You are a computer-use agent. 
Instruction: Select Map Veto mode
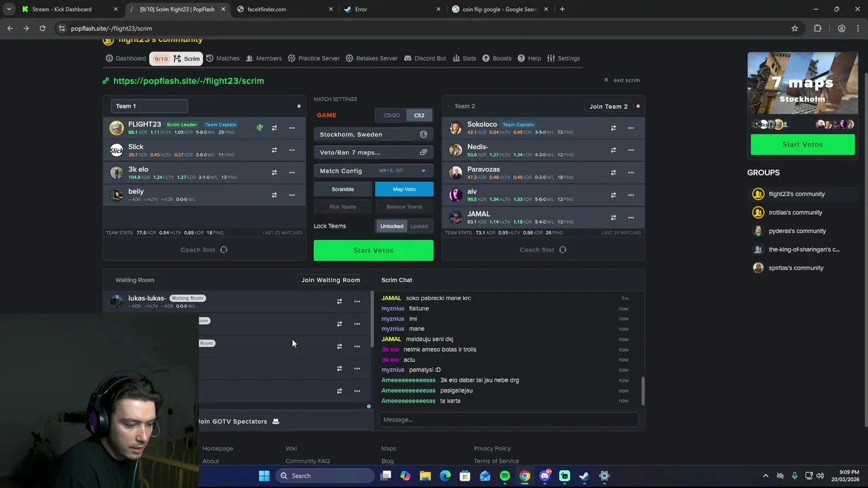coord(404,189)
